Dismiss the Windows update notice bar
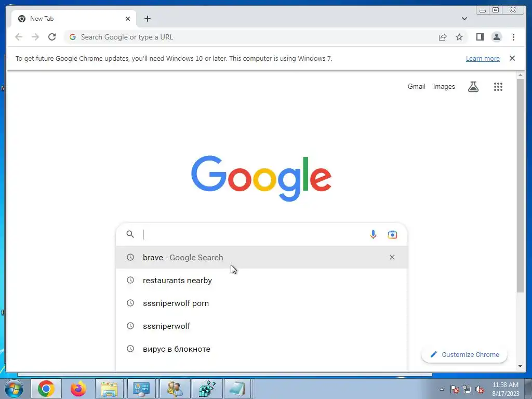Screen dimensions: 532x399 pos(512,58)
